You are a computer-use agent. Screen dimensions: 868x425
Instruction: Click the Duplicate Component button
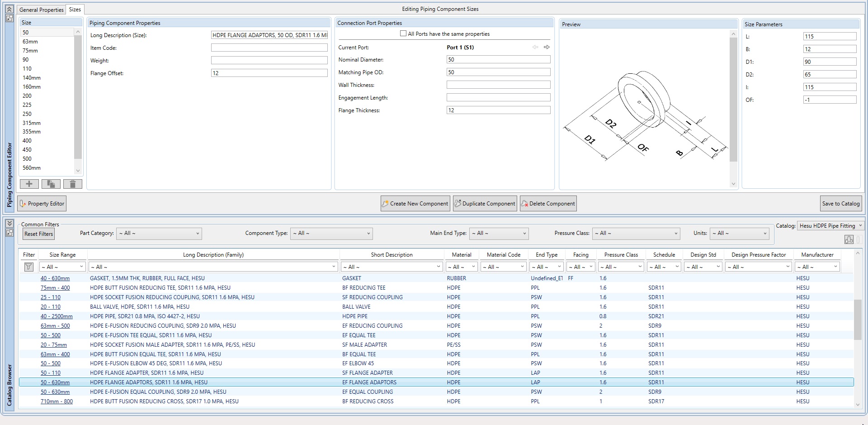(485, 204)
